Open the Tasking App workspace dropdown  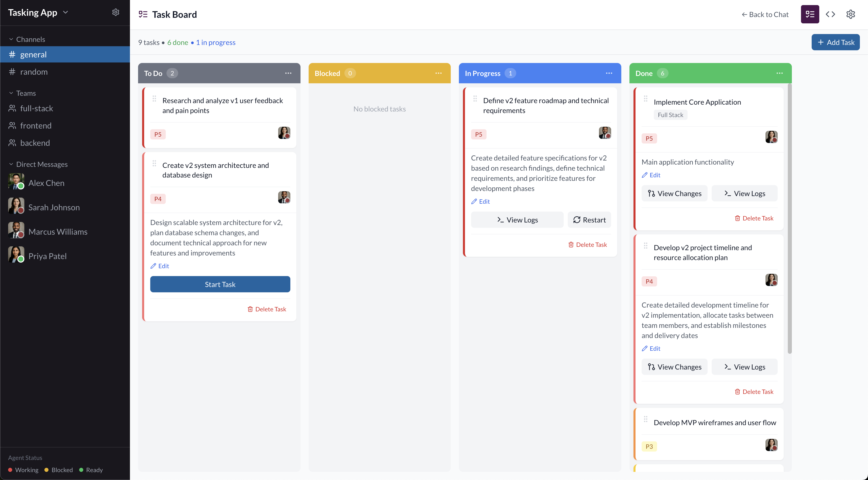pos(66,12)
